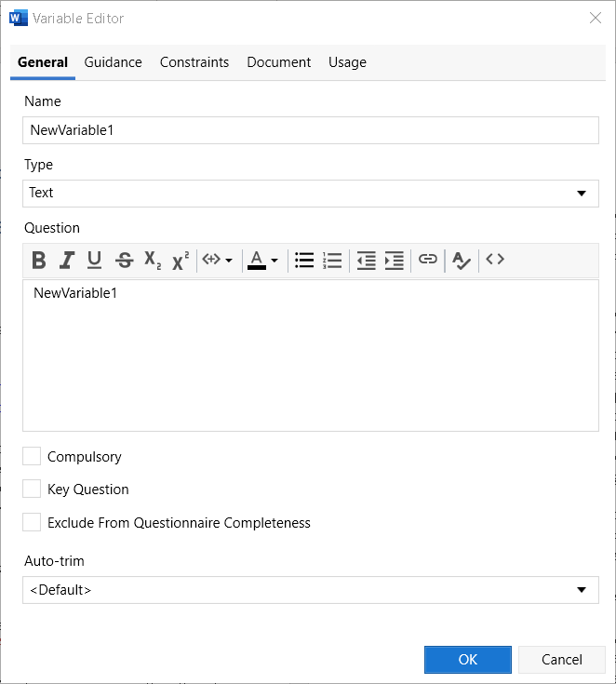Toggle bold formatting in Question toolbar
The height and width of the screenshot is (684, 616).
tap(39, 260)
